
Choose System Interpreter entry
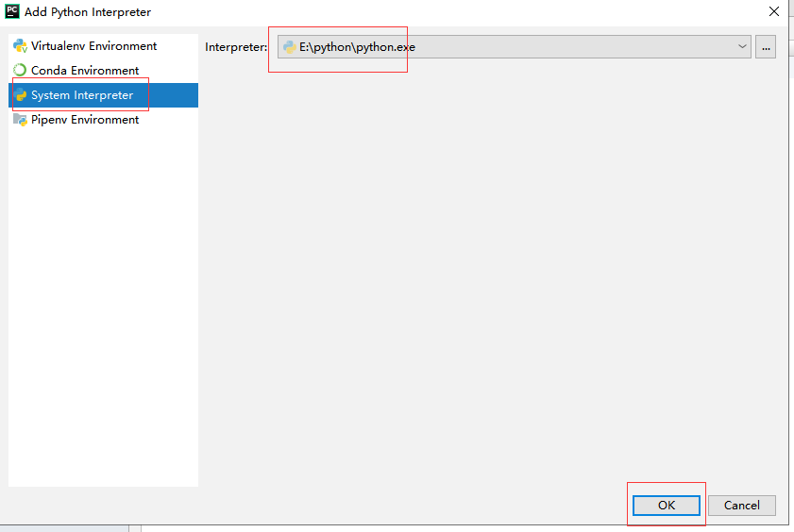pos(103,95)
